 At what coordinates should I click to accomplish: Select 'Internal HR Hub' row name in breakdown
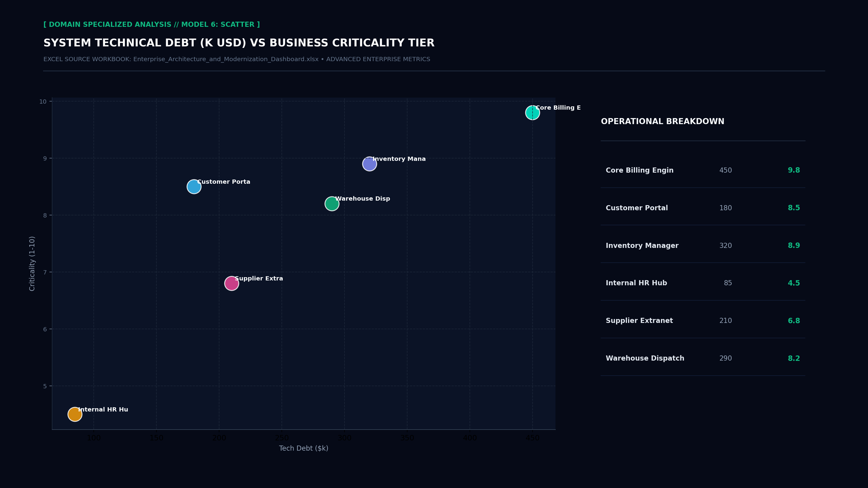coord(636,283)
